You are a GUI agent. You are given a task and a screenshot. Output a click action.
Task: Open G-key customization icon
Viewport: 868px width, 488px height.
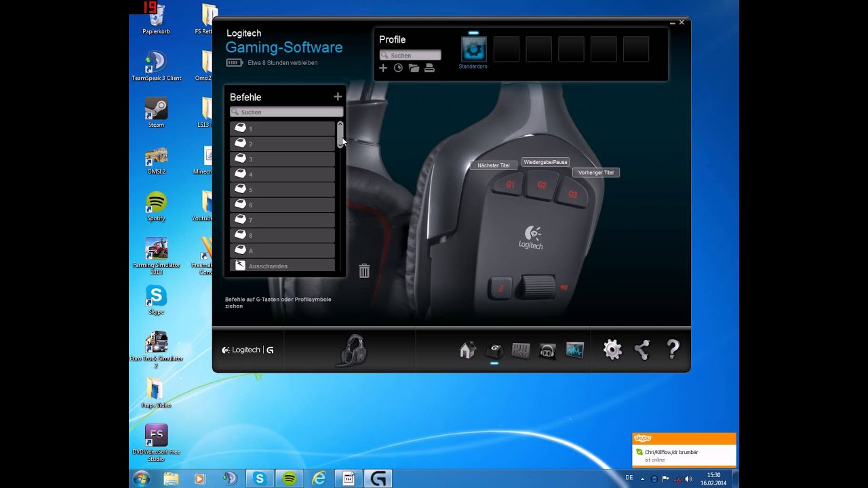coord(495,350)
